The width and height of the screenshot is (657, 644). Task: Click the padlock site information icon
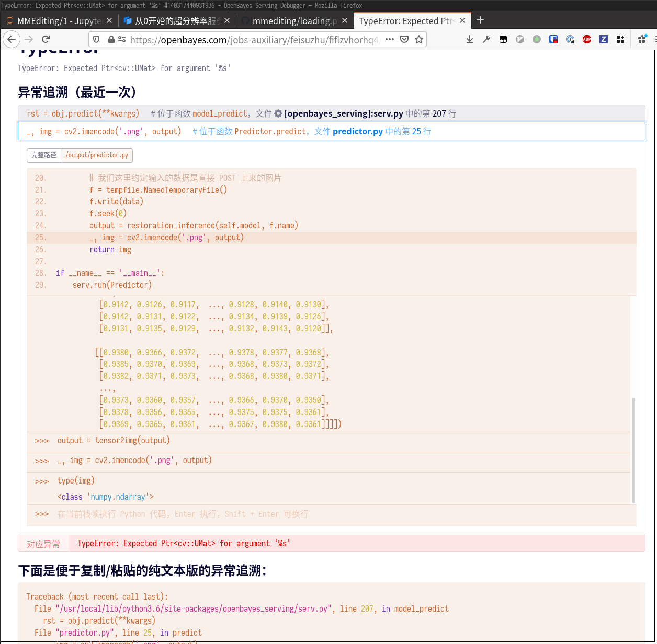pyautogui.click(x=111, y=39)
